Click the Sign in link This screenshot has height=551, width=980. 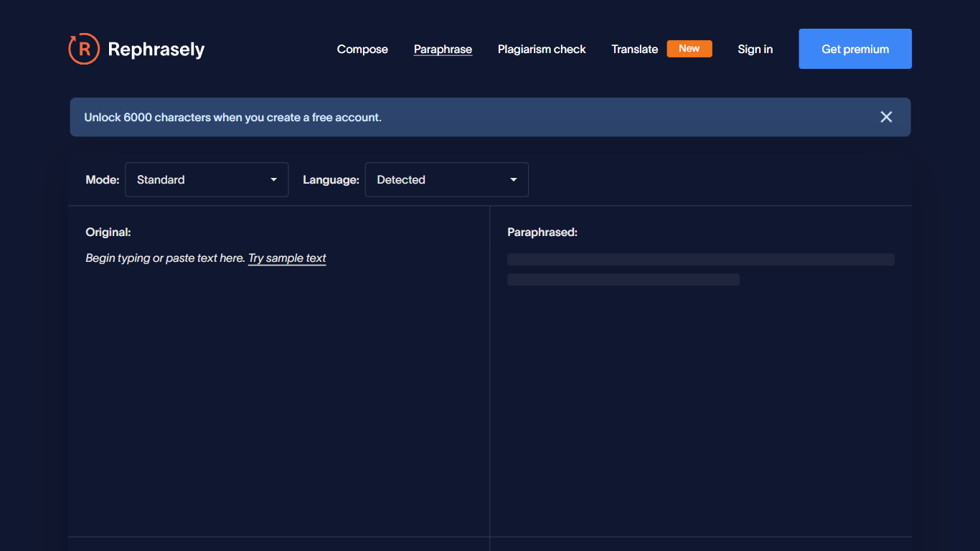pos(755,49)
